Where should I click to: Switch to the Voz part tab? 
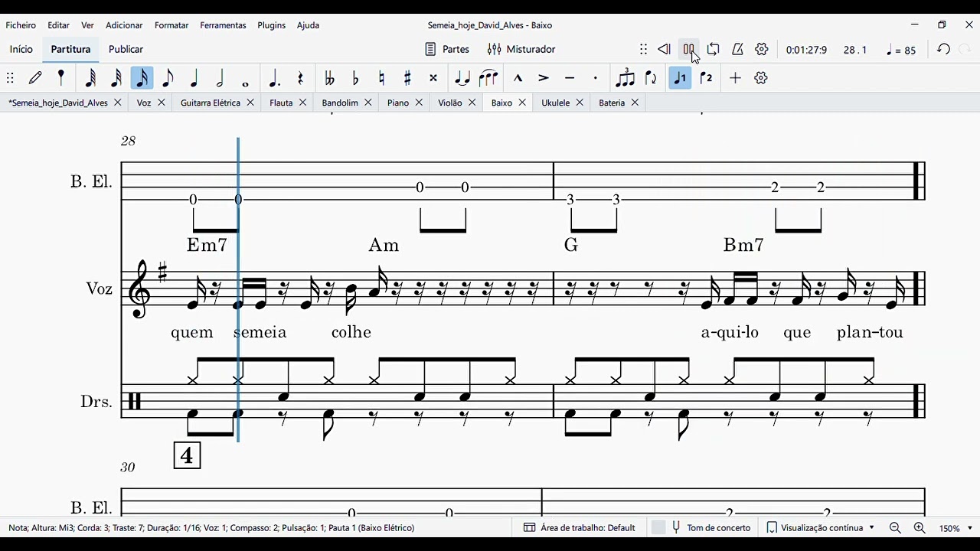click(144, 103)
